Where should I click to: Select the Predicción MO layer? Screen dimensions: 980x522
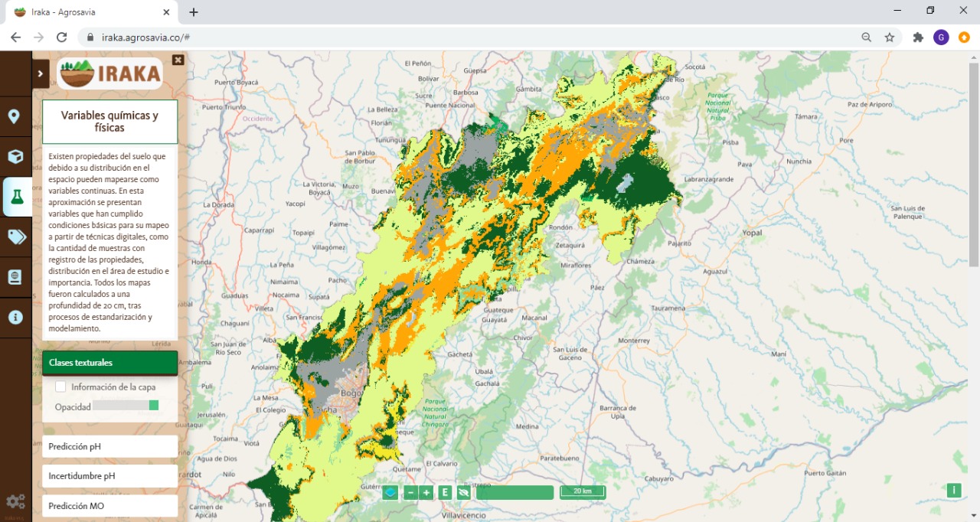pos(109,506)
